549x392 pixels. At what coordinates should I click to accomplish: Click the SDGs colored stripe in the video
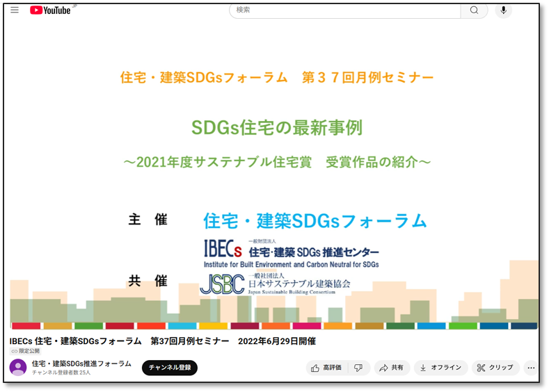coord(274,326)
